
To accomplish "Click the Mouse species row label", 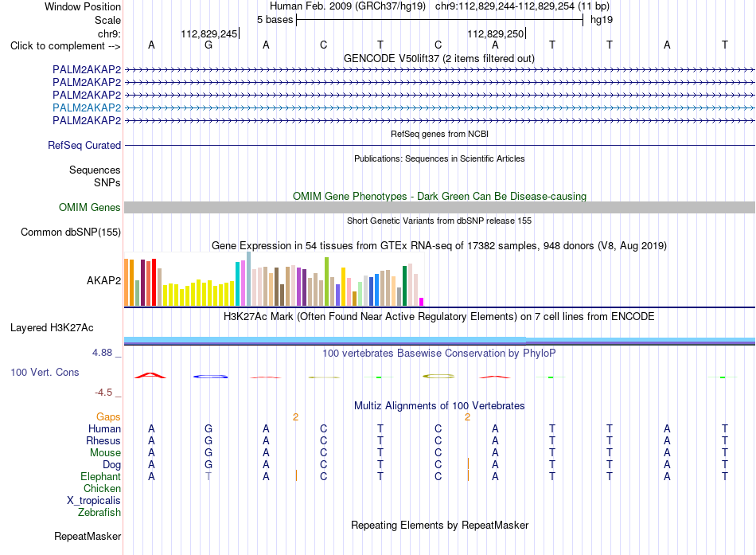I will point(105,453).
